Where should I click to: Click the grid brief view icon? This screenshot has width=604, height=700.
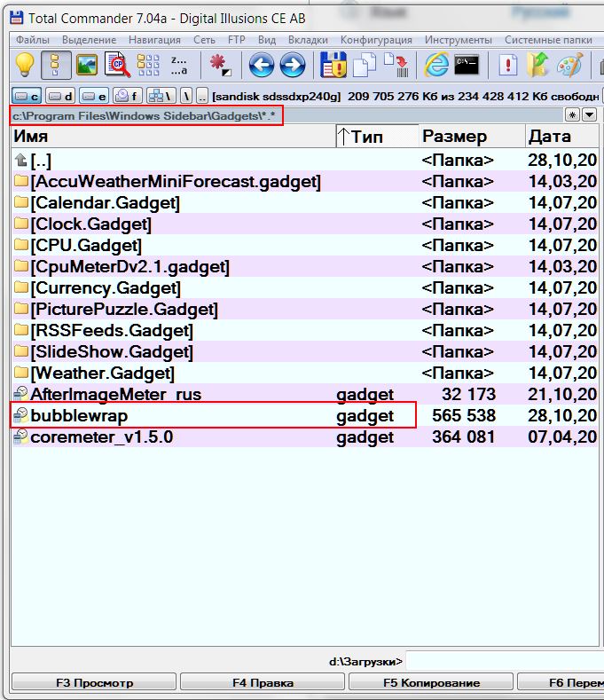148,65
